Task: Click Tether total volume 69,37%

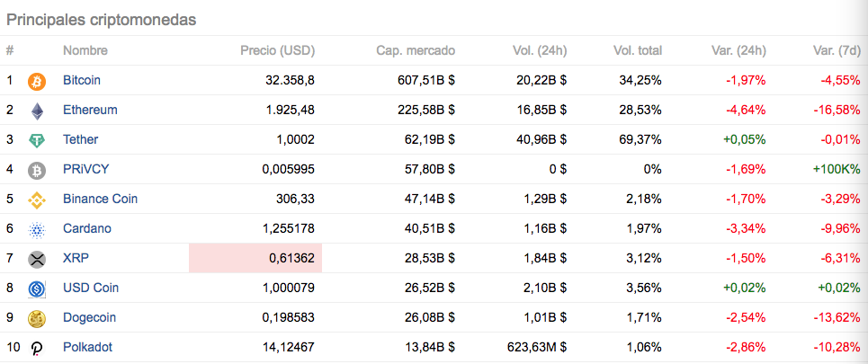Action: pyautogui.click(x=640, y=139)
